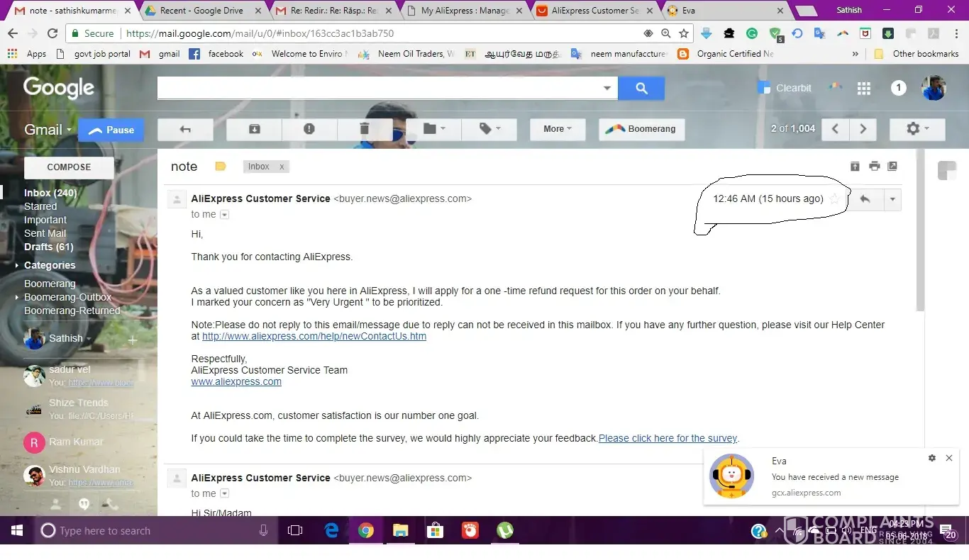This screenshot has width=969, height=560.
Task: Open the Google apps grid
Action: (x=863, y=88)
